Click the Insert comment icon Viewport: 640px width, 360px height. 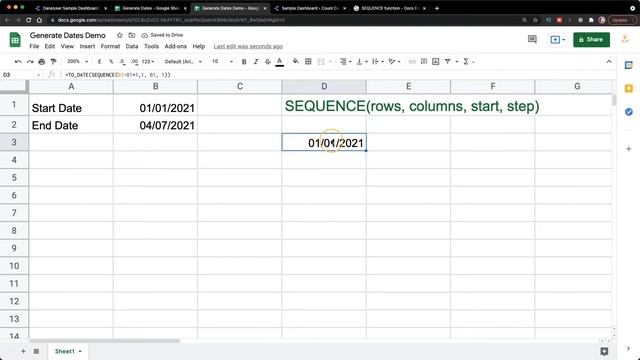[424, 62]
